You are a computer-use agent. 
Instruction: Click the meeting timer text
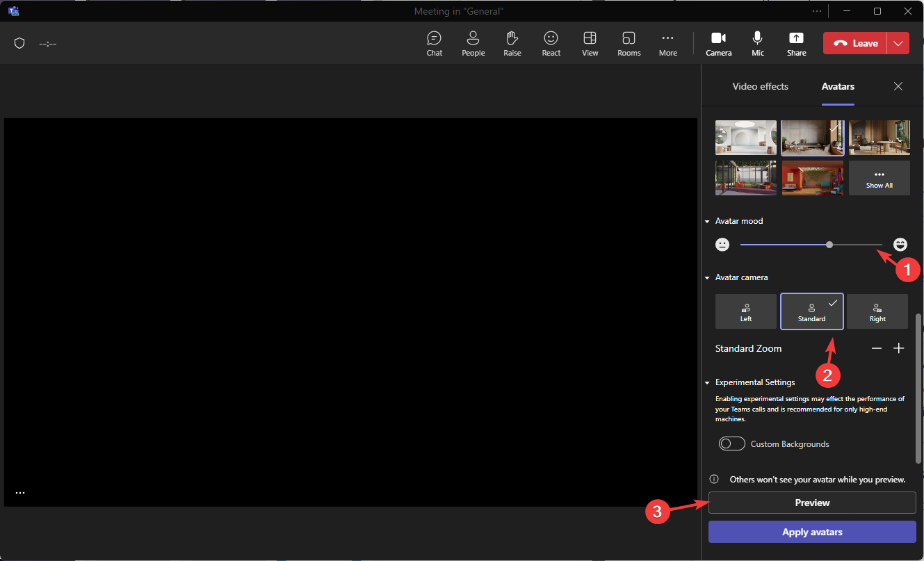[48, 43]
